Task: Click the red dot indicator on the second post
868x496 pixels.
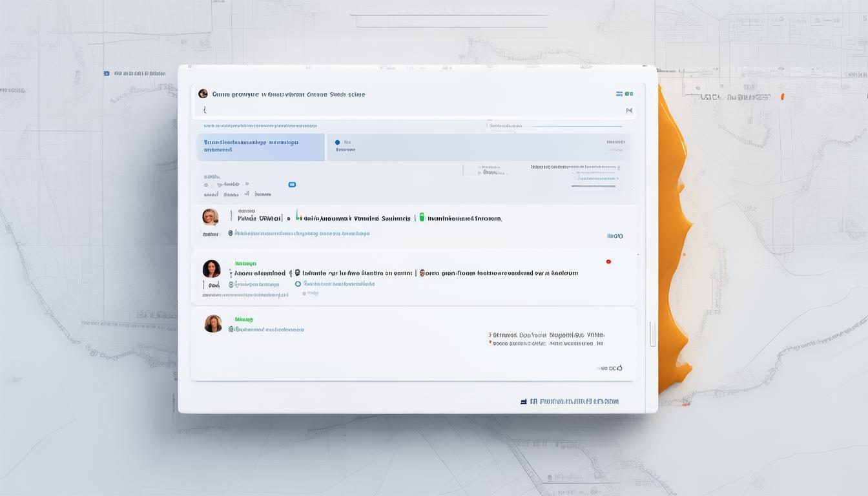Action: 608,262
